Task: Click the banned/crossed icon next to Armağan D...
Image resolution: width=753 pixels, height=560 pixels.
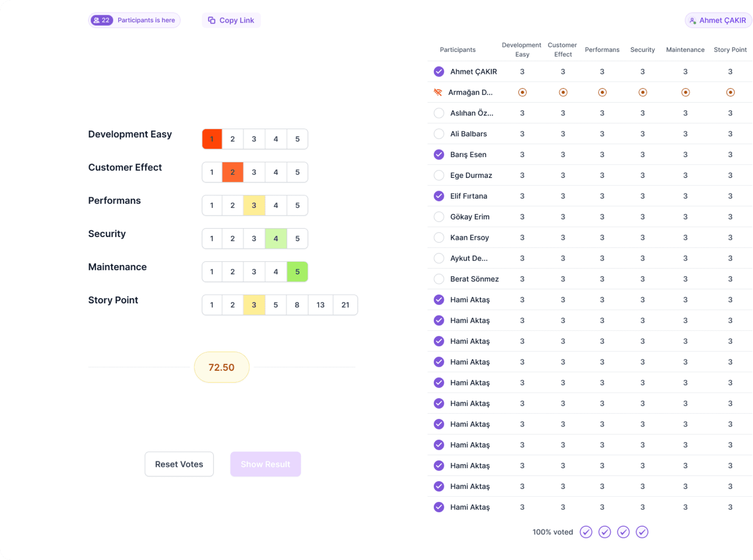Action: (438, 92)
